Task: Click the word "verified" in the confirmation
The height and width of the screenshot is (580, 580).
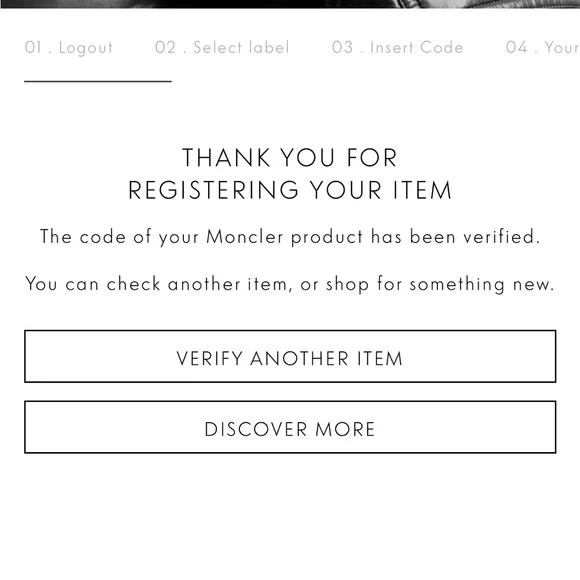Action: [x=502, y=236]
